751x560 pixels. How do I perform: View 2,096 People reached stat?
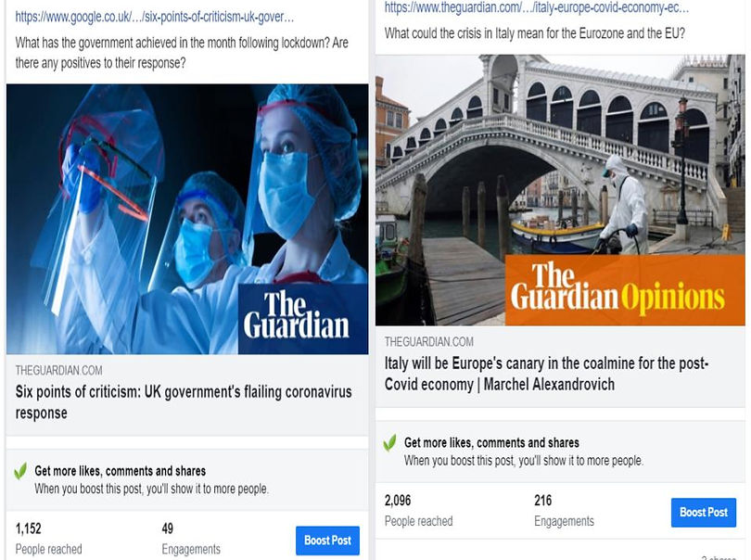(x=418, y=510)
